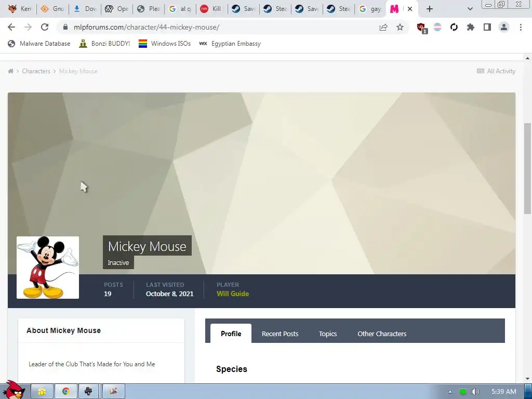This screenshot has width=532, height=399.
Task: Open the uBlock Origin extension
Action: pyautogui.click(x=422, y=28)
